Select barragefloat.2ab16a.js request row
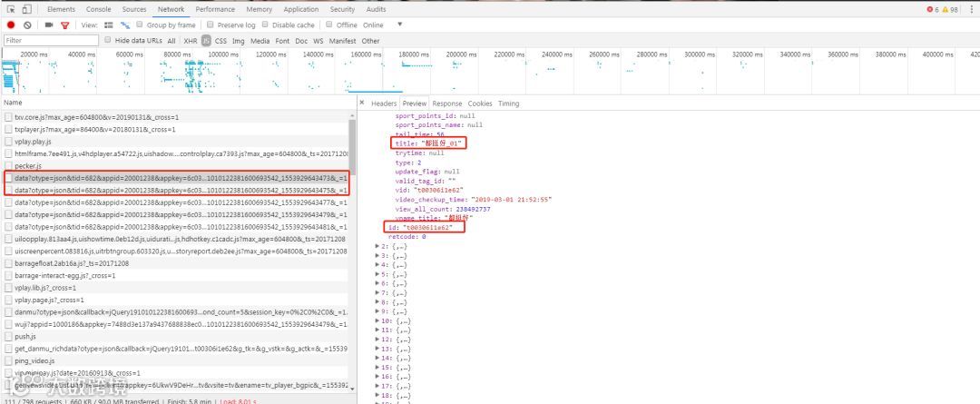 point(176,263)
